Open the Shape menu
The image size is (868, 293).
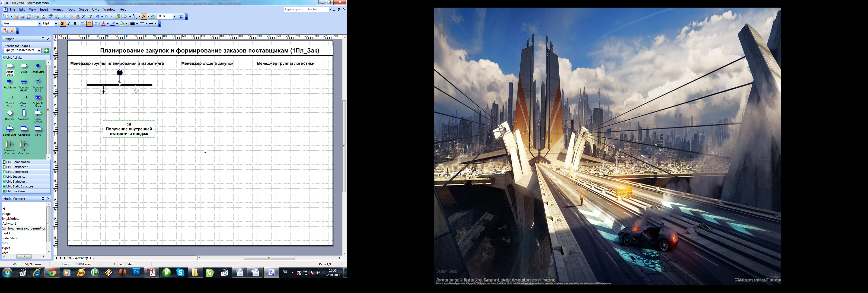[x=84, y=9]
